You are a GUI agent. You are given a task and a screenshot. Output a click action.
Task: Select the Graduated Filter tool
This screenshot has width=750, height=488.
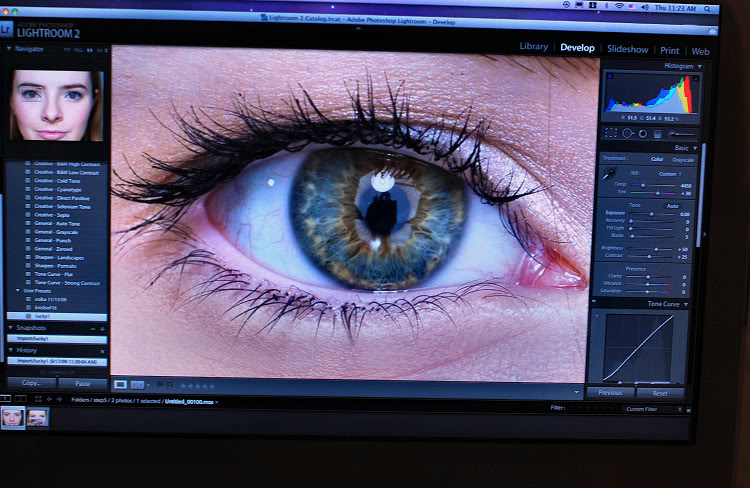[658, 134]
